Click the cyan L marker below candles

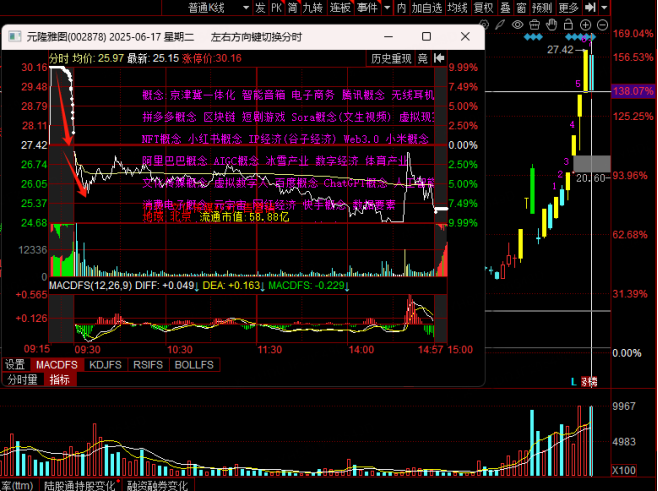pos(574,381)
